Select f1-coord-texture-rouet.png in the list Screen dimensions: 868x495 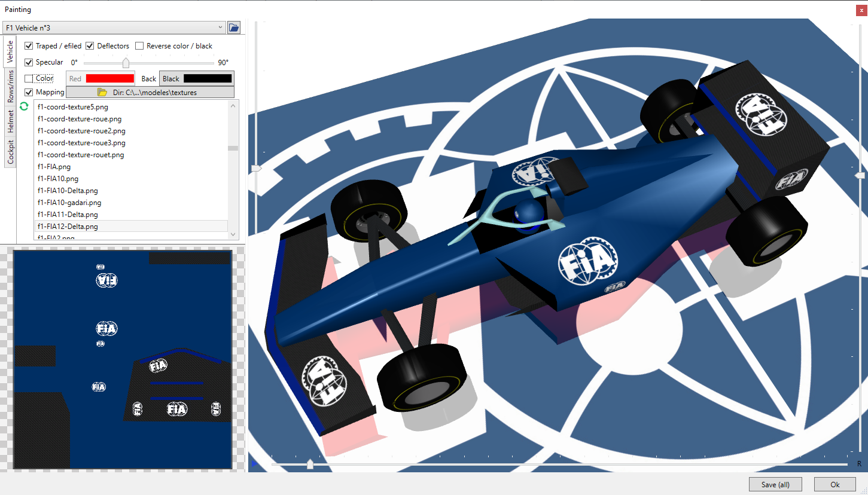coord(131,155)
